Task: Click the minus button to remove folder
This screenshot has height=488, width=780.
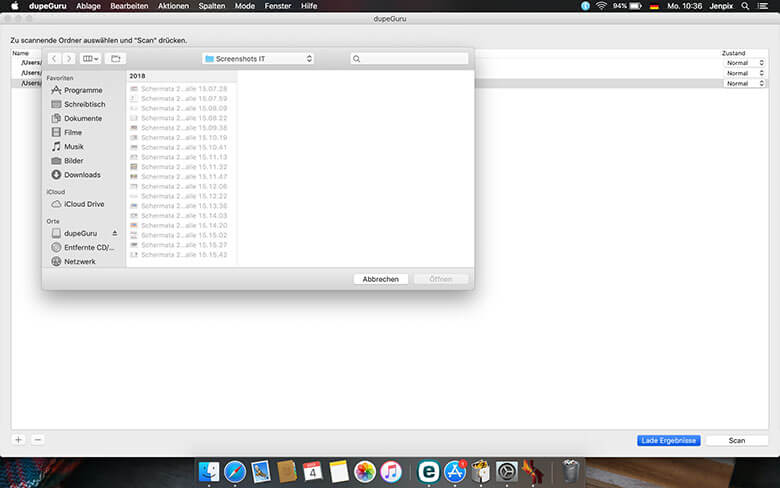Action: pos(37,439)
